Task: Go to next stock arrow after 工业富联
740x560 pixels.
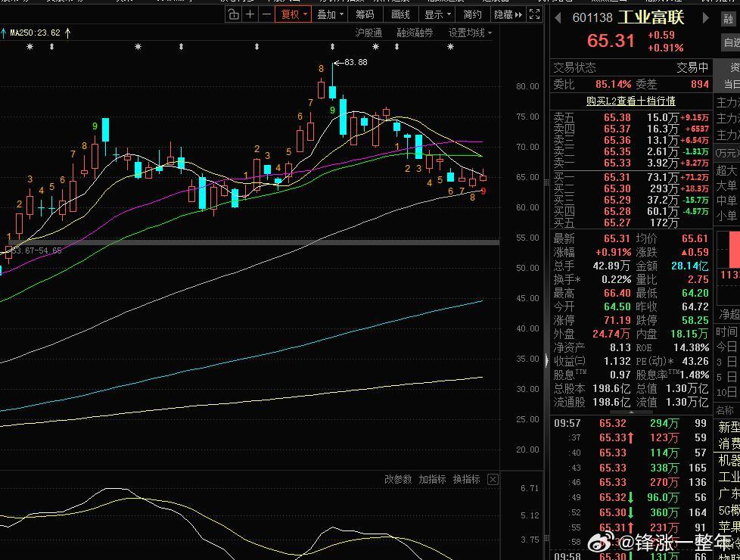Action: [x=705, y=18]
